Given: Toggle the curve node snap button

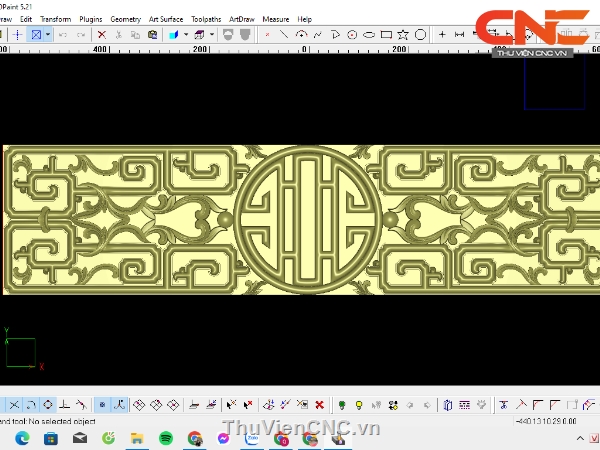Looking at the screenshot, I should click(119, 405).
